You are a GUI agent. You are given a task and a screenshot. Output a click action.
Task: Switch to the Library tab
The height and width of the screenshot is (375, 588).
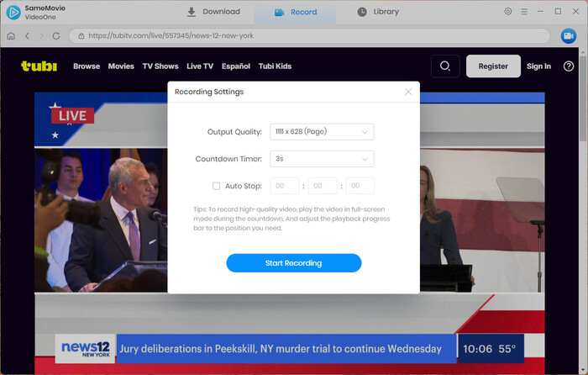pyautogui.click(x=378, y=12)
